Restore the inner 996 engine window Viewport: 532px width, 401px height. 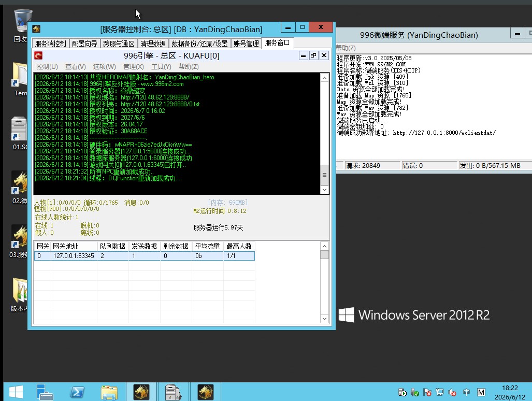point(314,55)
